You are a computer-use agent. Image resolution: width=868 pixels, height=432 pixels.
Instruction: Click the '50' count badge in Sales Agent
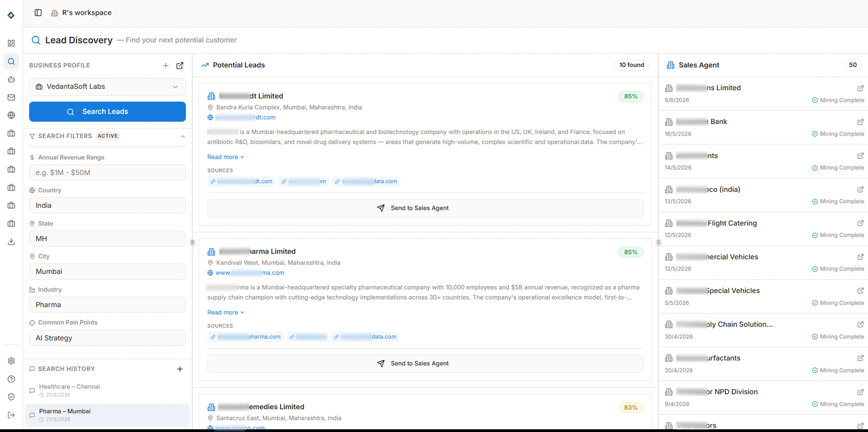tap(852, 65)
